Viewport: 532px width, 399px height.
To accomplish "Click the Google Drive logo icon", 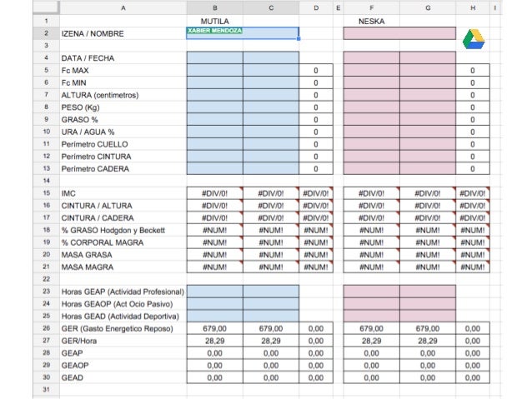I will (x=474, y=39).
